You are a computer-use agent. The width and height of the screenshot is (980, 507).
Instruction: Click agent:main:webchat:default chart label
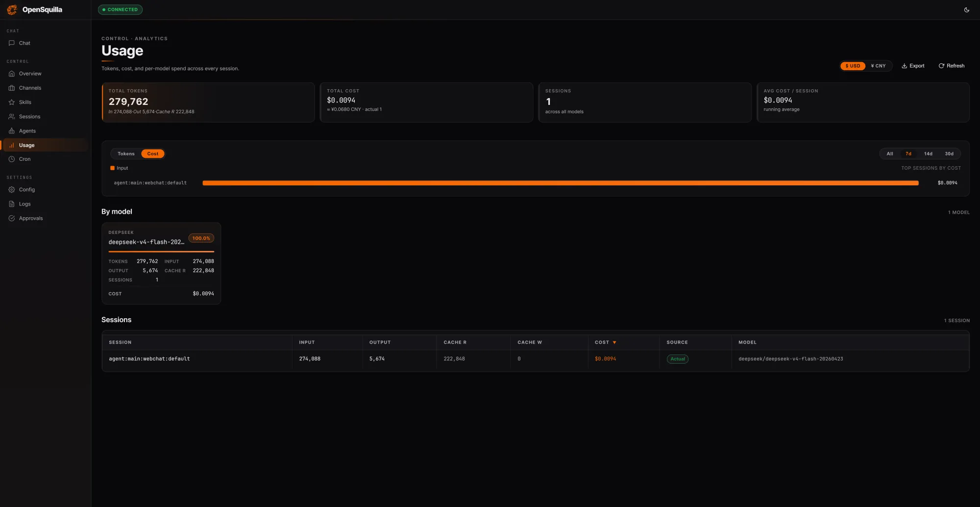(x=150, y=183)
